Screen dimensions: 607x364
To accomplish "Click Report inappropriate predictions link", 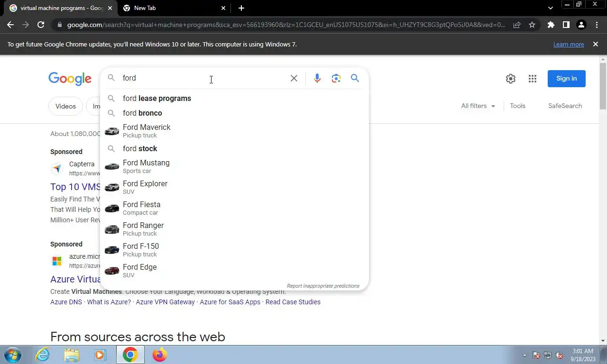I will tap(323, 286).
